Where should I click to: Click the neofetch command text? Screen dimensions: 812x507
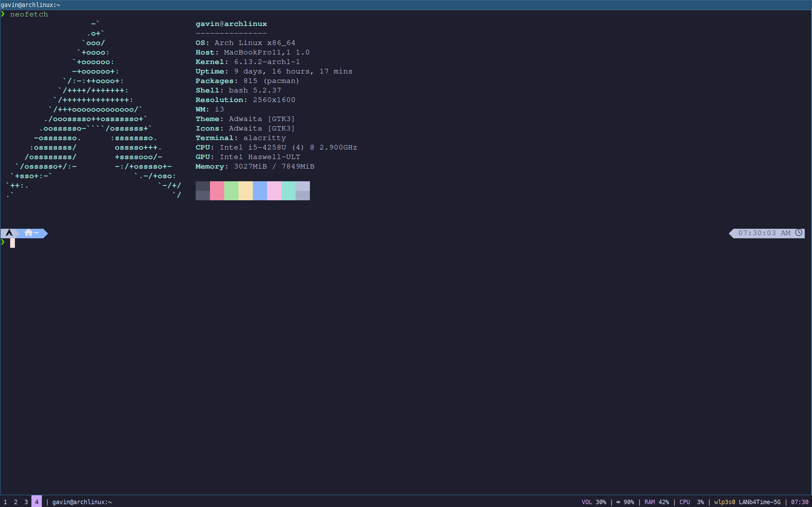[x=29, y=14]
